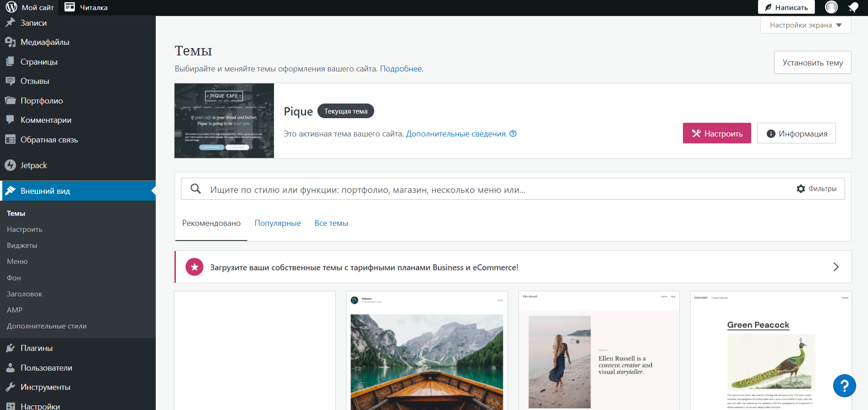The image size is (868, 410).
Task: Click the Пользователи user icon
Action: [x=10, y=367]
